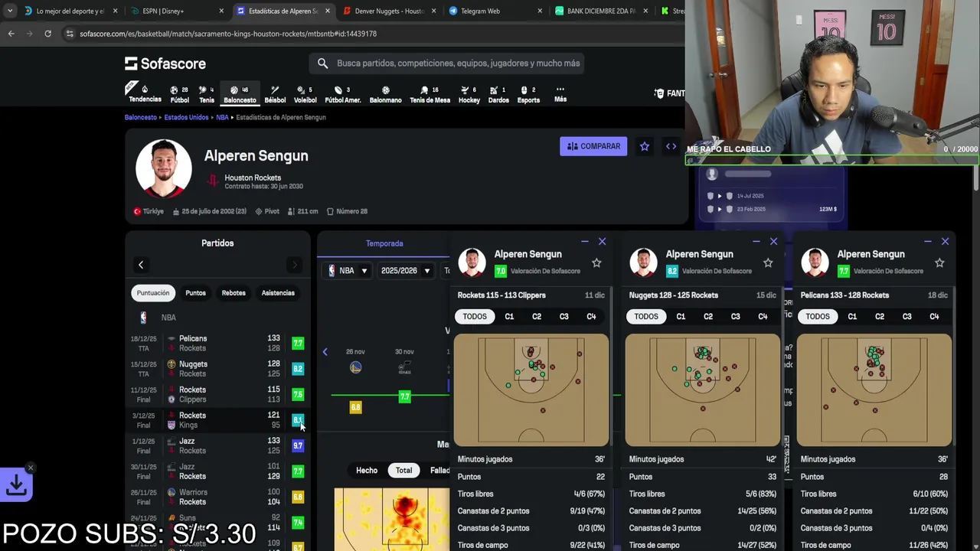Select C3 quarter in Nuggets card
Image resolution: width=980 pixels, height=551 pixels.
point(735,317)
